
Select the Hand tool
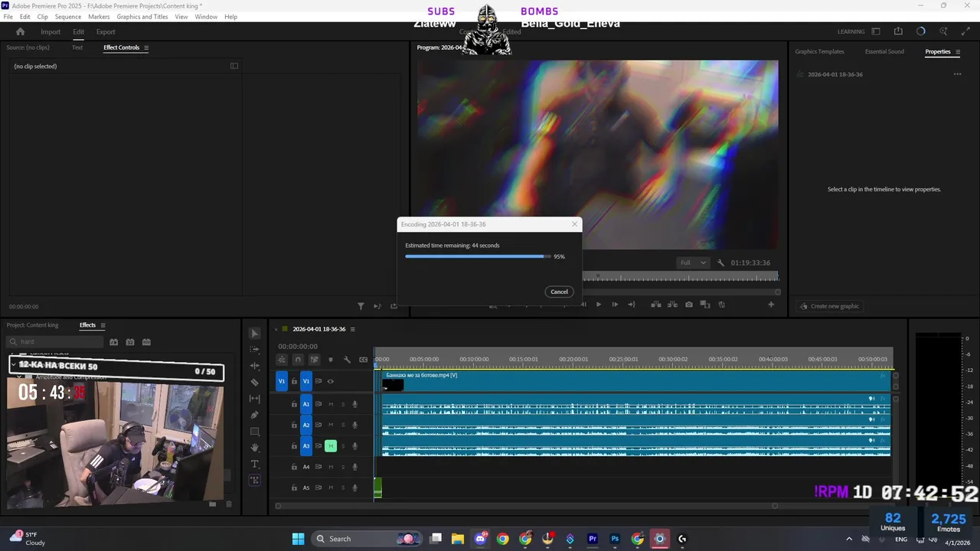coord(255,448)
